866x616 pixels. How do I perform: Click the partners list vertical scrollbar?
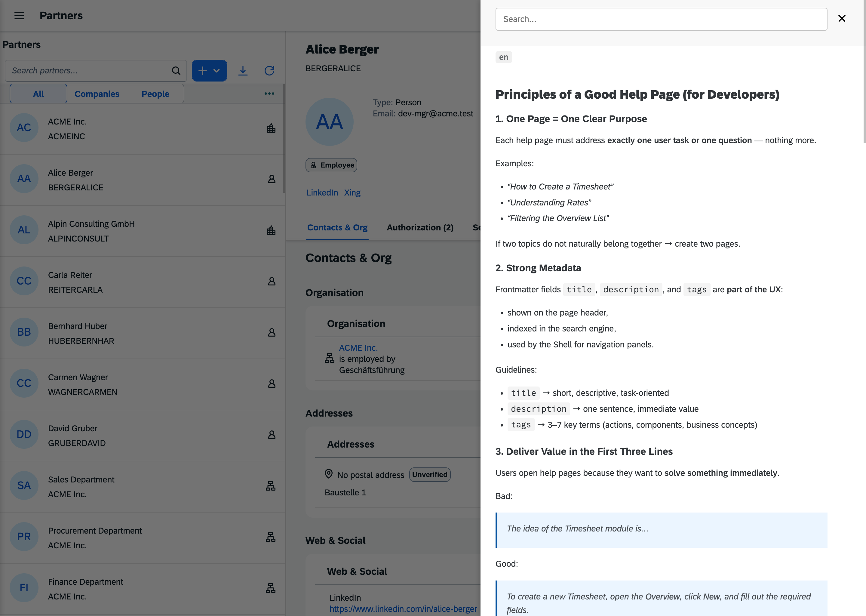pos(284,138)
